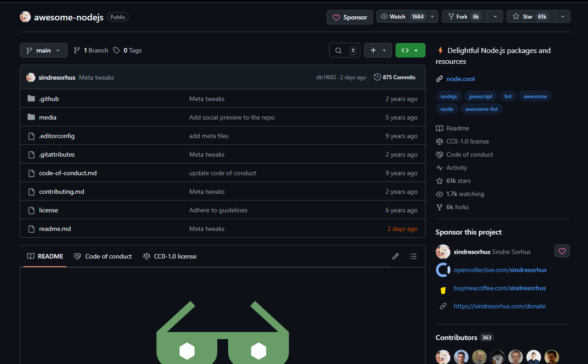Viewport: 588px width, 364px height.
Task: Open the Watch notifications dropdown arrow
Action: click(x=433, y=17)
